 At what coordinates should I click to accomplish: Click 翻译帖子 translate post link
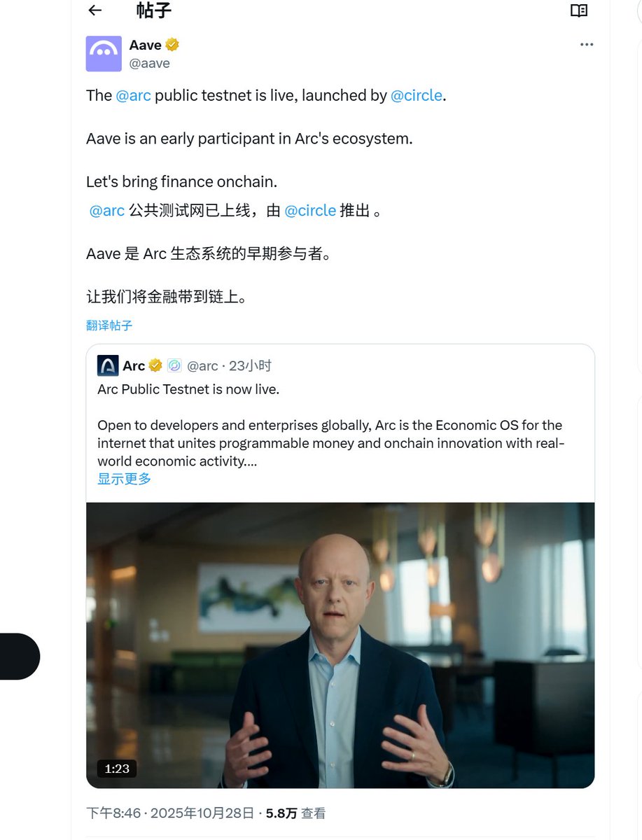[x=109, y=325]
